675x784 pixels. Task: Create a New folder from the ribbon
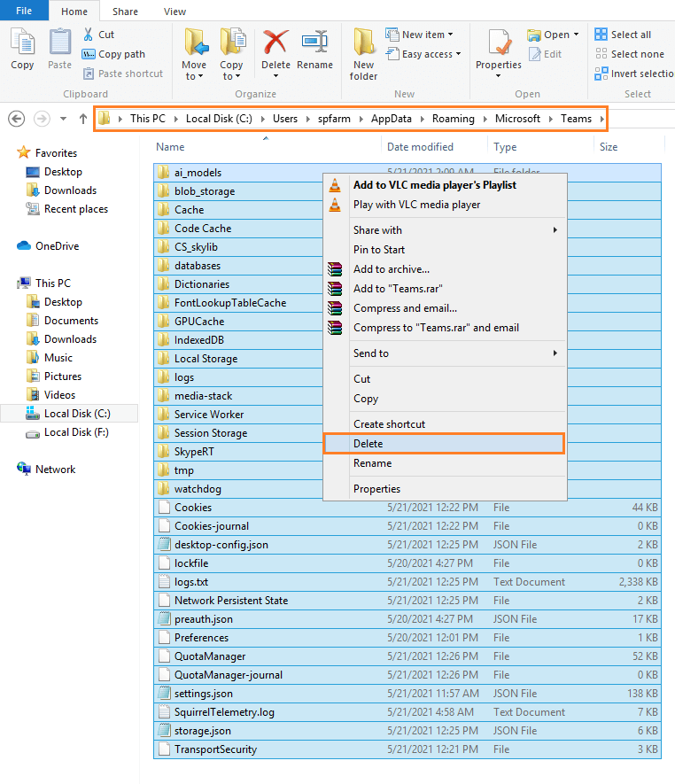click(x=363, y=55)
